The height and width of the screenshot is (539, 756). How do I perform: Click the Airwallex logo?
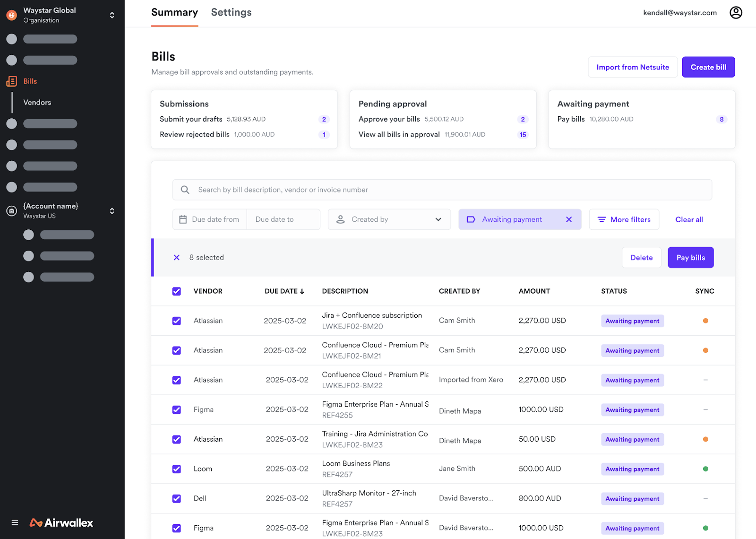click(61, 522)
